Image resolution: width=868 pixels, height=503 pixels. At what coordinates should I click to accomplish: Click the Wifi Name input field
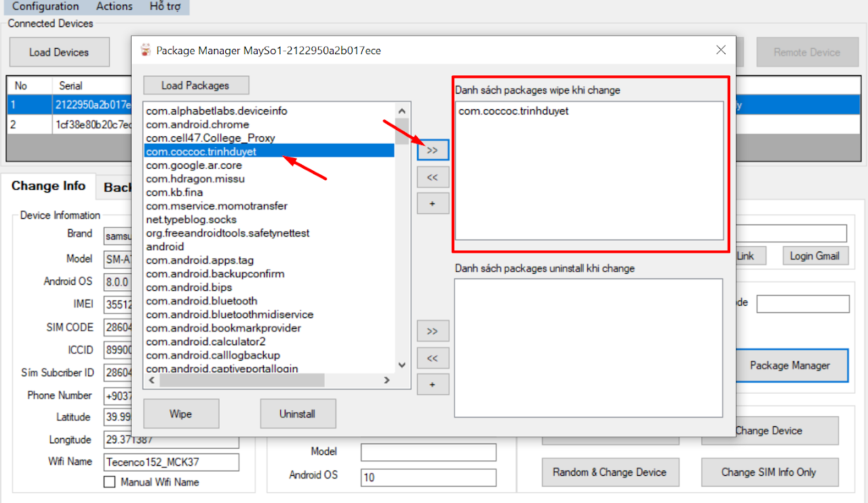click(x=171, y=462)
